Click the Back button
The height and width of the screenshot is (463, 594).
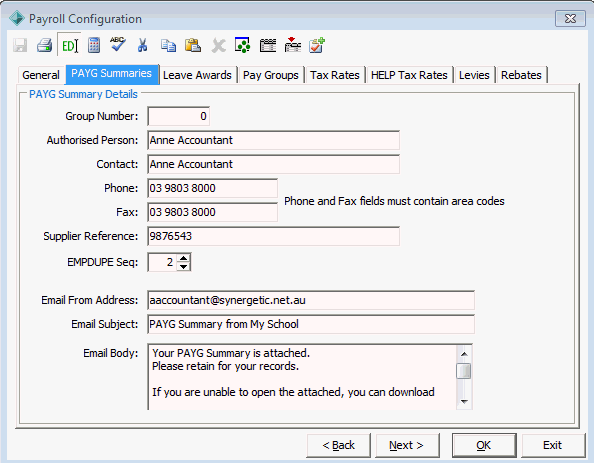(338, 445)
